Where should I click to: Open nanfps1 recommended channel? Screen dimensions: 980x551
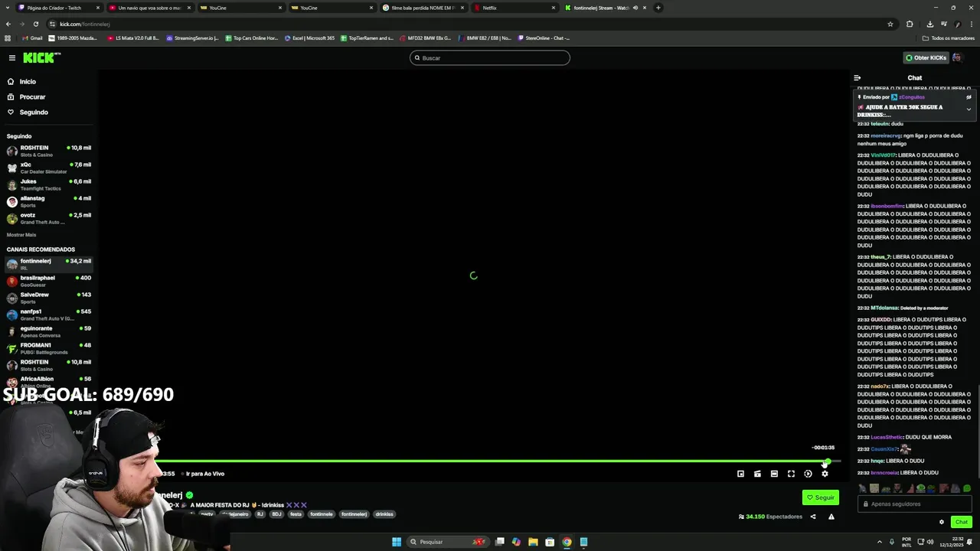pos(49,315)
